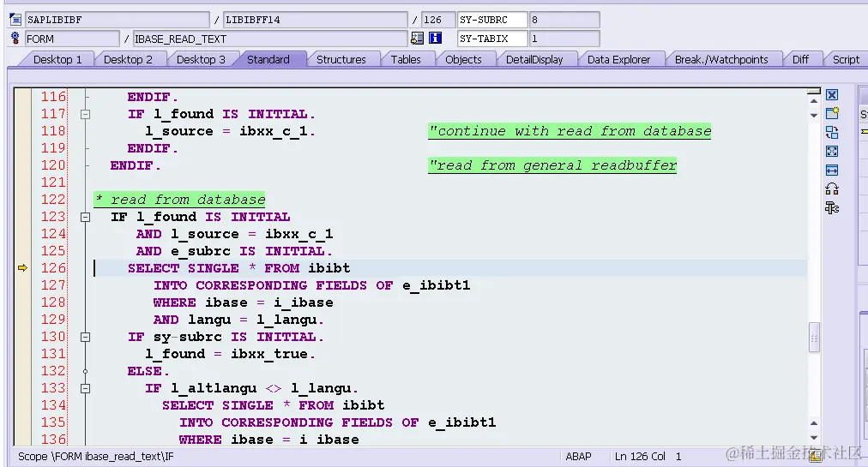Click the l_source = ibxx_c_1. statement
This screenshot has width=868, height=467.
tap(230, 131)
